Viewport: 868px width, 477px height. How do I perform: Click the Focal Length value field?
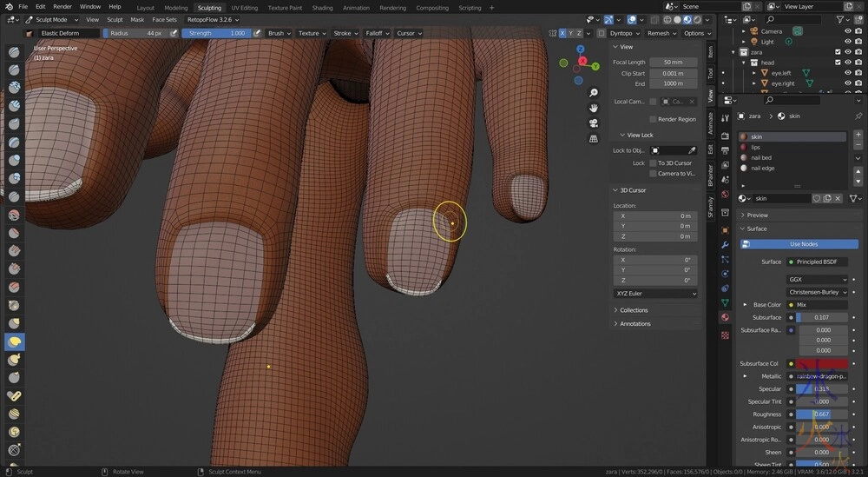pos(673,63)
